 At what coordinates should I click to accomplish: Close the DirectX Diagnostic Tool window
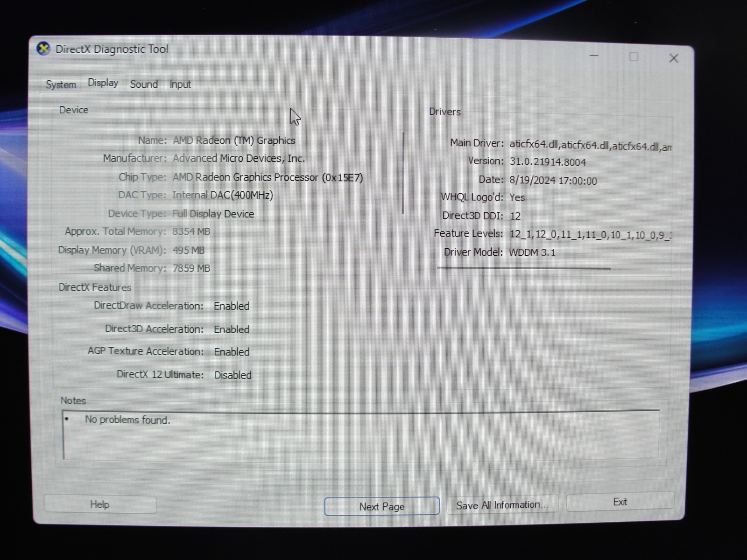(674, 58)
